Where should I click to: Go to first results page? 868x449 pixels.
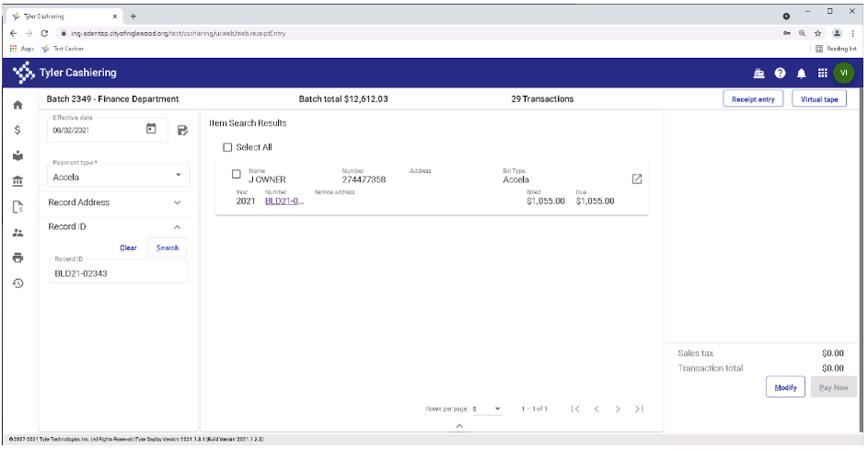point(575,409)
